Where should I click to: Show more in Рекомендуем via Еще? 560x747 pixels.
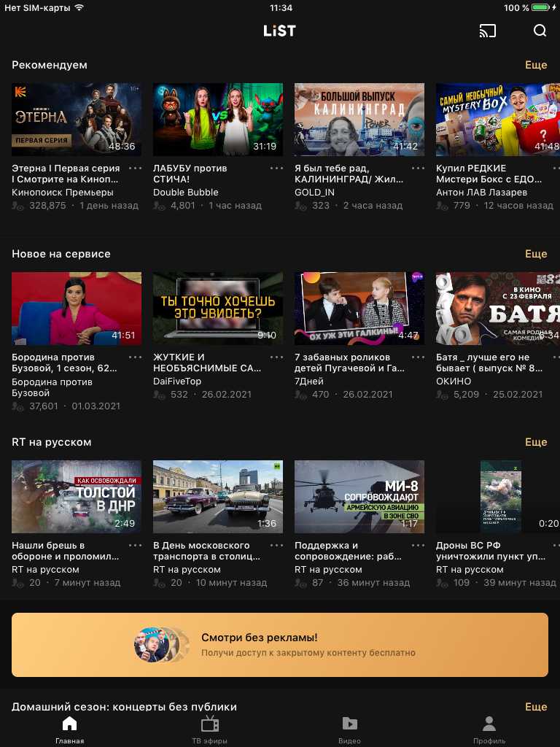536,65
